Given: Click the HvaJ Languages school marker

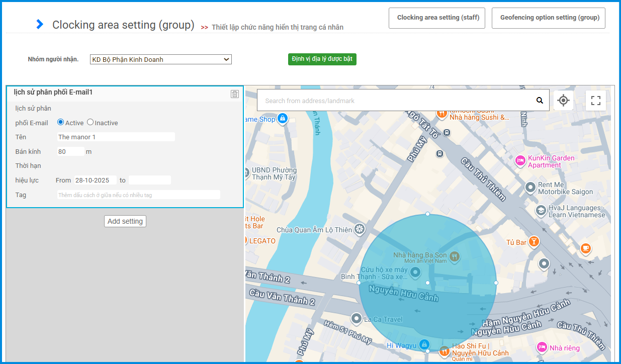Looking at the screenshot, I should [541, 211].
